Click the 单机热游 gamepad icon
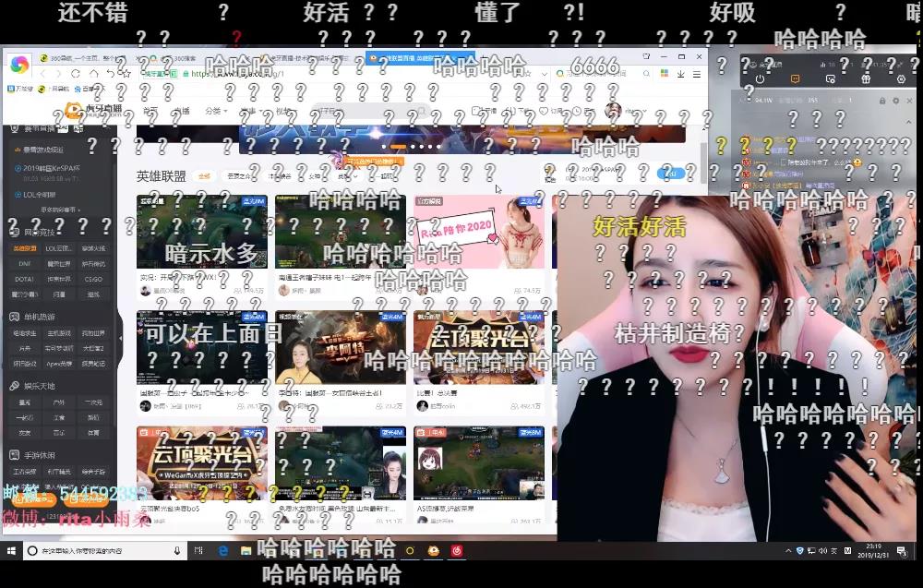Image resolution: width=923 pixels, height=588 pixels. (x=14, y=317)
